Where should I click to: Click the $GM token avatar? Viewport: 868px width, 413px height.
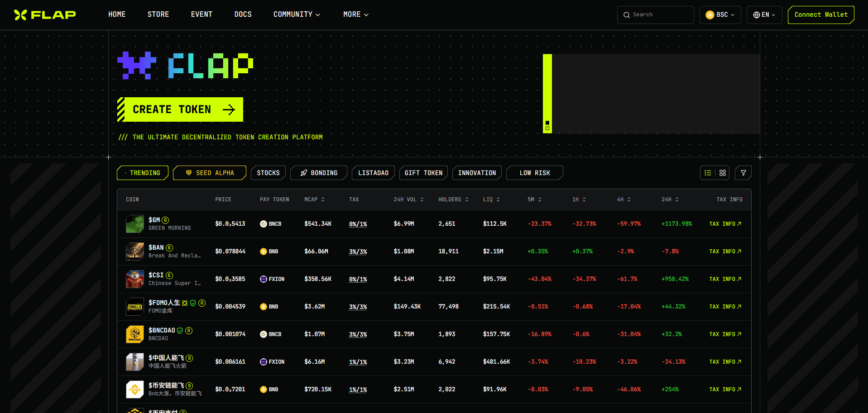tap(135, 224)
